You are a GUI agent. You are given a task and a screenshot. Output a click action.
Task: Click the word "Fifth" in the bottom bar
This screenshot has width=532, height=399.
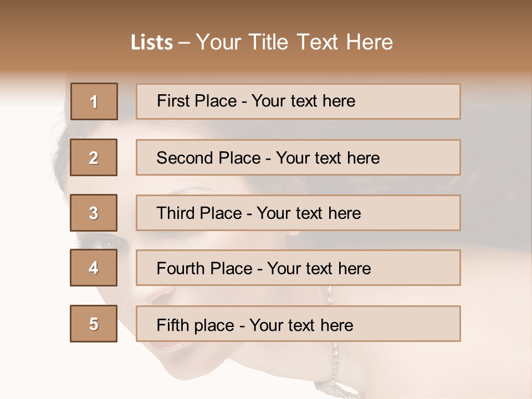point(172,325)
